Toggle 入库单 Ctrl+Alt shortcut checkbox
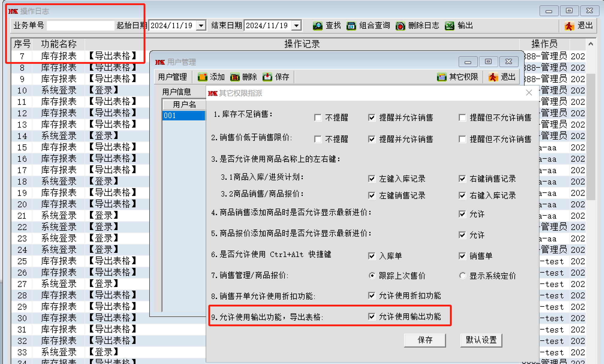Image resolution: width=604 pixels, height=364 pixels. pyautogui.click(x=372, y=256)
